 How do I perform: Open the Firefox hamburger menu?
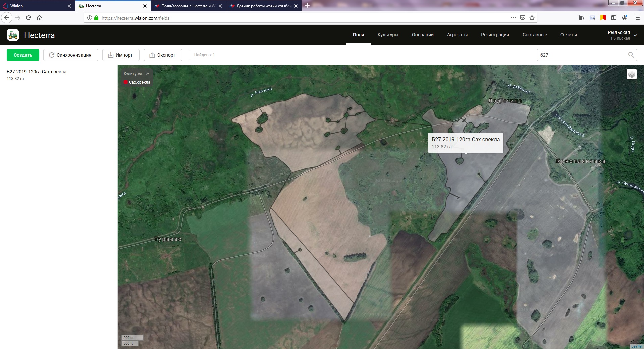(637, 18)
